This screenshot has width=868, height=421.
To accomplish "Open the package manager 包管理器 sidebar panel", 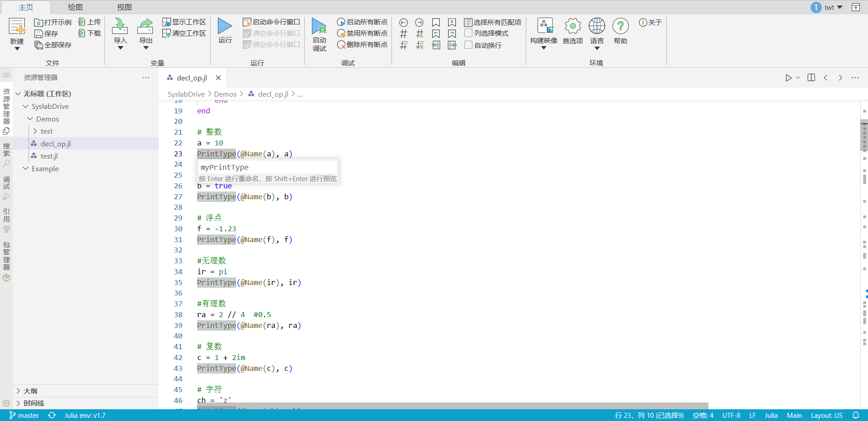I will tap(6, 262).
